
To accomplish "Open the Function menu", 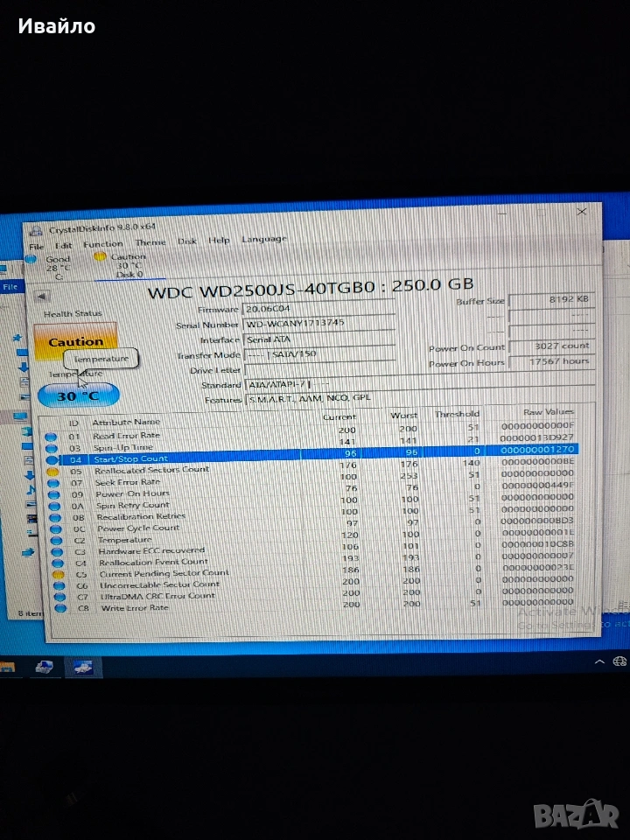I will 102,244.
